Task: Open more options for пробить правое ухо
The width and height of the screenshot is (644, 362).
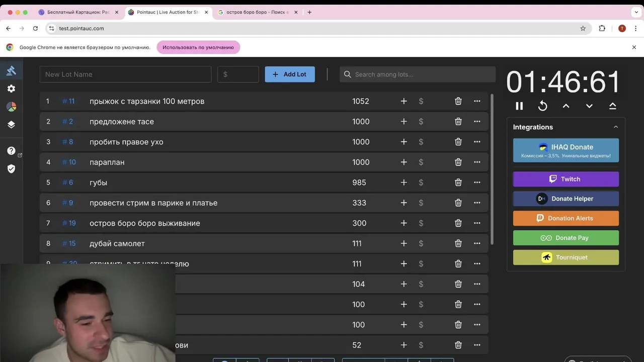Action: coord(477,142)
